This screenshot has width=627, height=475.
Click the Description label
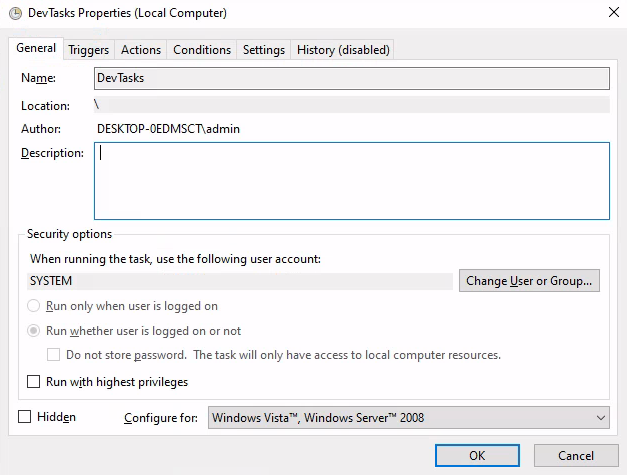(x=52, y=153)
